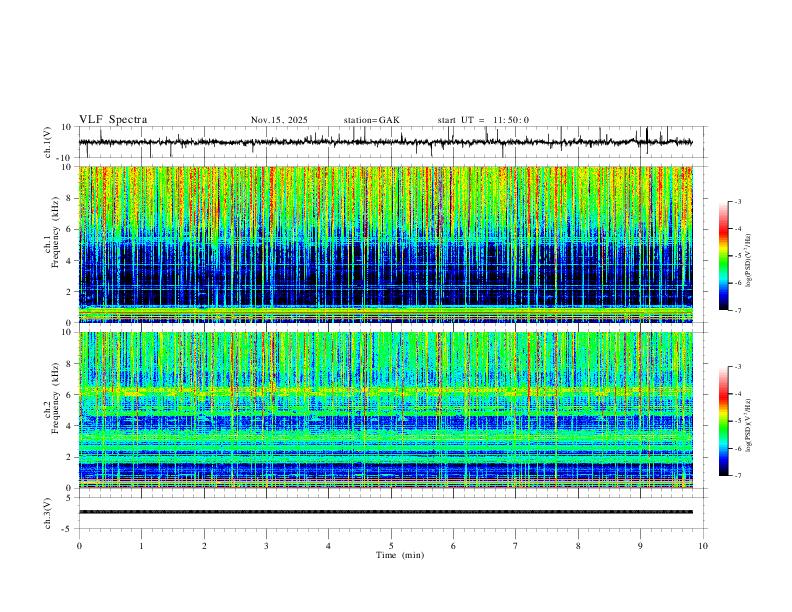The width and height of the screenshot is (792, 612).
Task: Click time axis tick label "0"
Action: (x=79, y=546)
